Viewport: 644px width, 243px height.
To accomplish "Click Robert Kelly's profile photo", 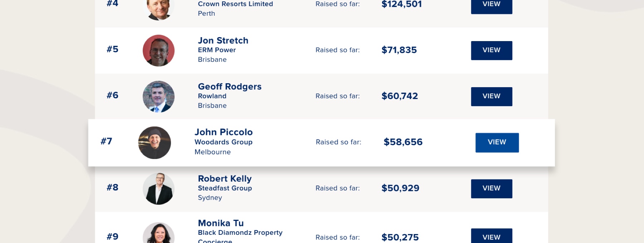I will click(x=158, y=189).
